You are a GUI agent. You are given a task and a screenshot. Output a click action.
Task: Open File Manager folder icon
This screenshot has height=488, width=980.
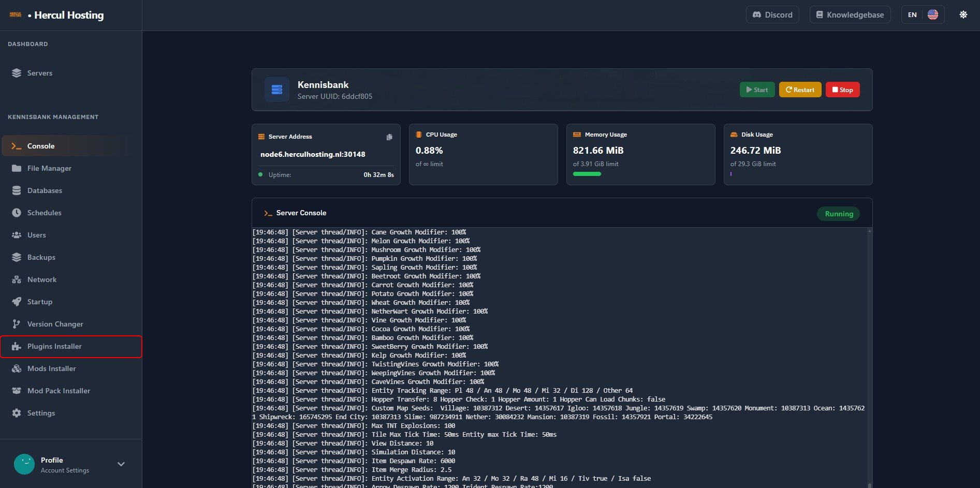[17, 168]
